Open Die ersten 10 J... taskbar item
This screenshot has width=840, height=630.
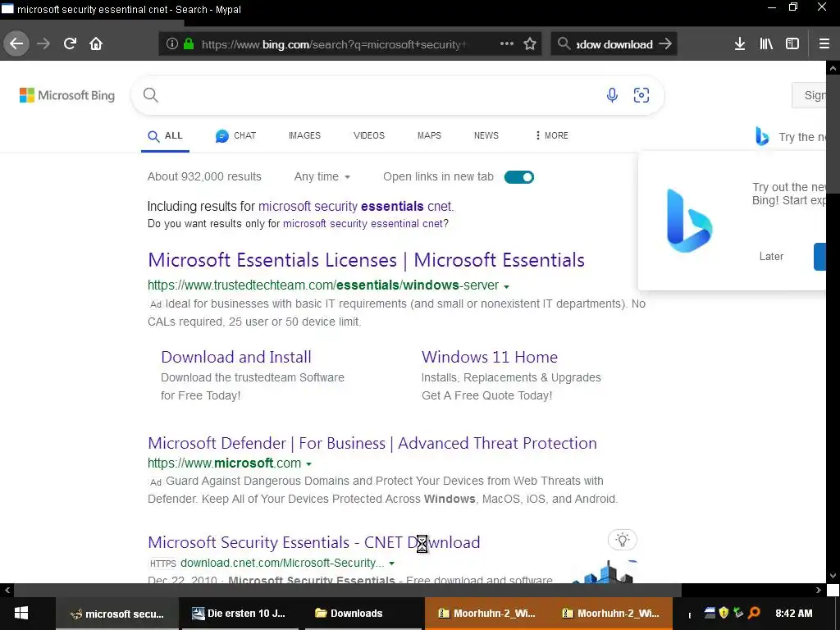[240, 614]
